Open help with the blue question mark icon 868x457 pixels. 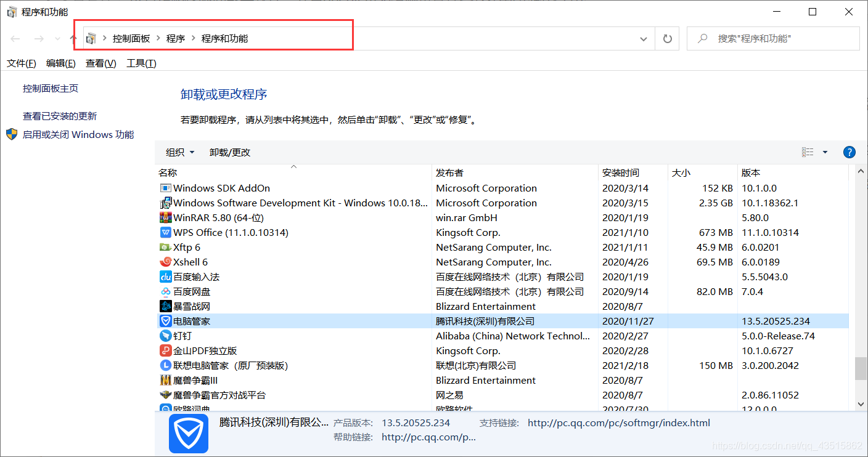tap(849, 152)
